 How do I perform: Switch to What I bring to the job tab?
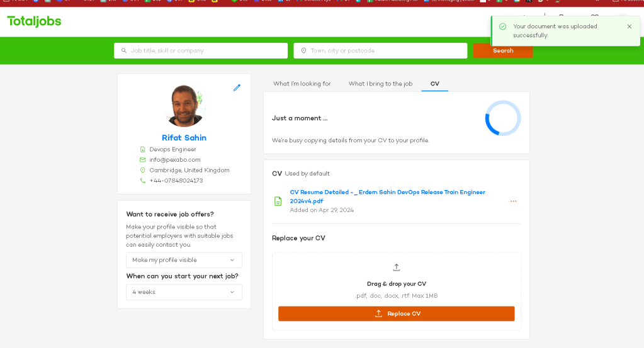tap(380, 84)
